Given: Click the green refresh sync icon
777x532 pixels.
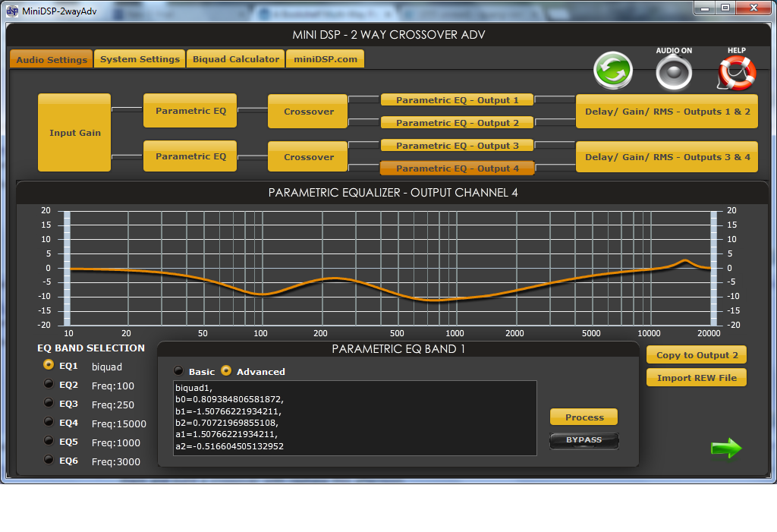Looking at the screenshot, I should (x=613, y=71).
